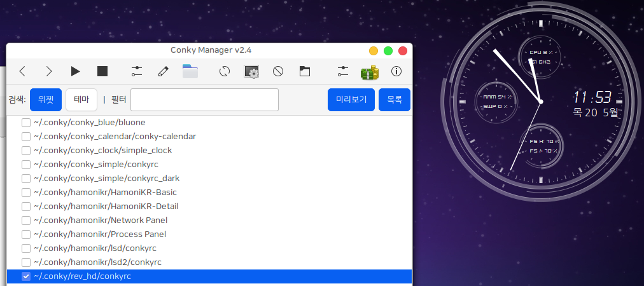Enable the conky_blue/bluone widget checkbox
644x286 pixels.
[x=26, y=122]
